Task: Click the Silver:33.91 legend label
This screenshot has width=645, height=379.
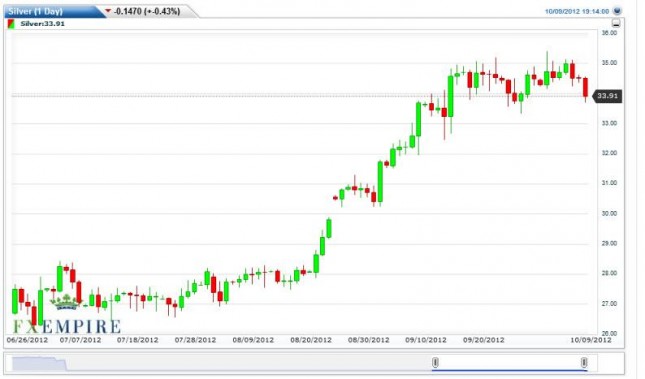Action: 42,24
